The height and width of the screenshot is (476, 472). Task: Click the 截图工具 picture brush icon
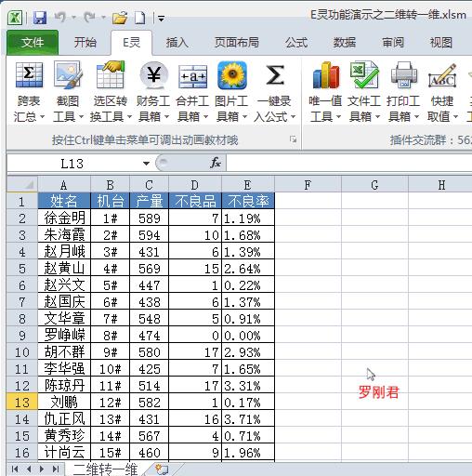68,74
